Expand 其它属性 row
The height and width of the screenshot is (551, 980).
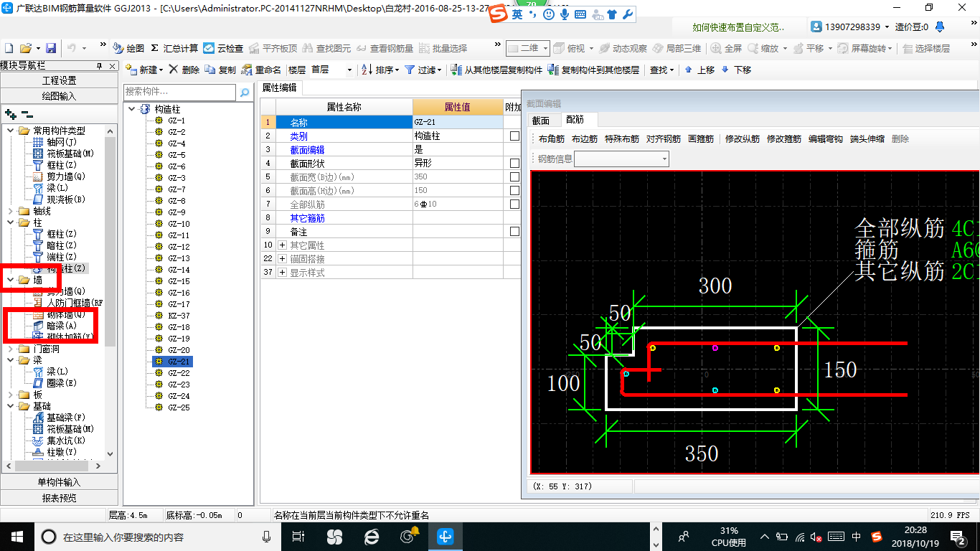282,245
